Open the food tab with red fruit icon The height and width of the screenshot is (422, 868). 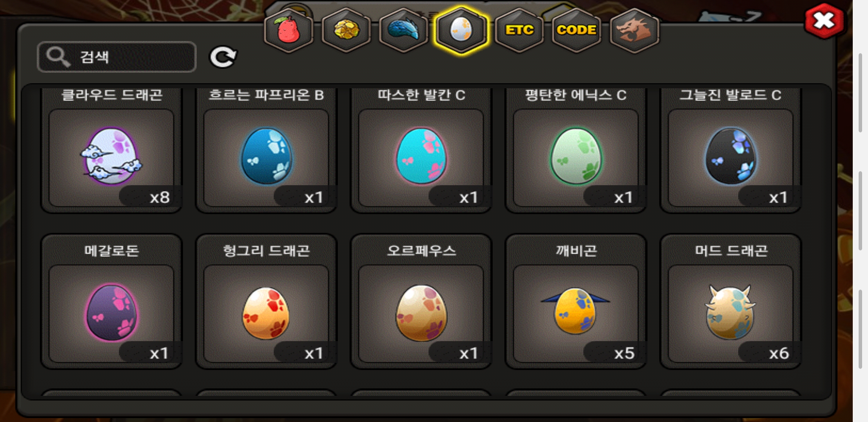tap(289, 30)
